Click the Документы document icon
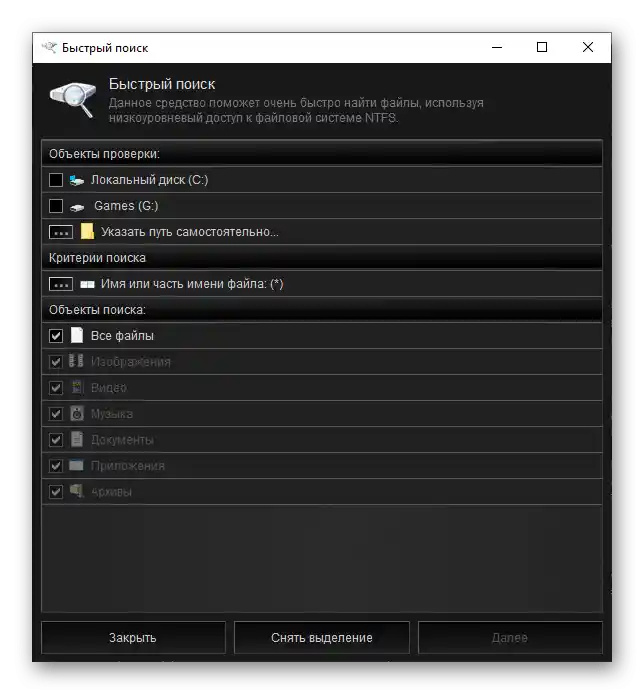 (x=77, y=439)
